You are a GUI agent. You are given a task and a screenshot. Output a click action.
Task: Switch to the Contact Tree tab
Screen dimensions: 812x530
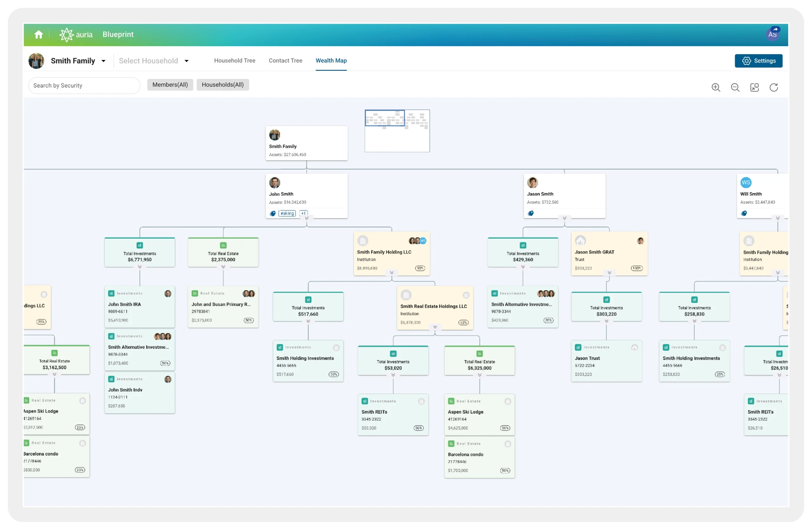(285, 60)
